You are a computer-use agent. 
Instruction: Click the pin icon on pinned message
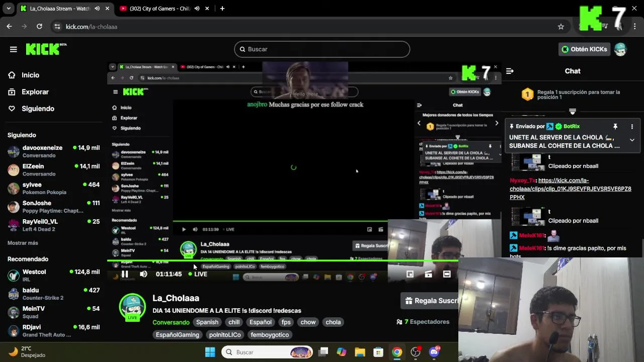(x=615, y=127)
